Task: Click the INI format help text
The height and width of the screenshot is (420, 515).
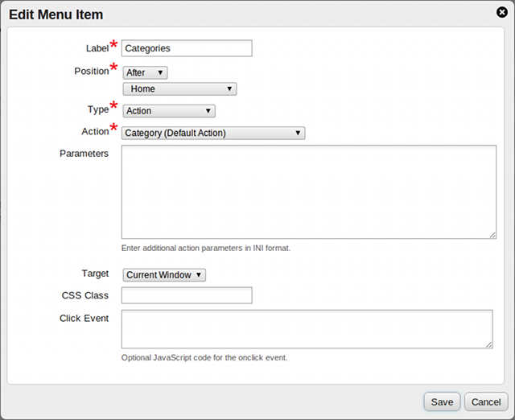Action: click(205, 248)
